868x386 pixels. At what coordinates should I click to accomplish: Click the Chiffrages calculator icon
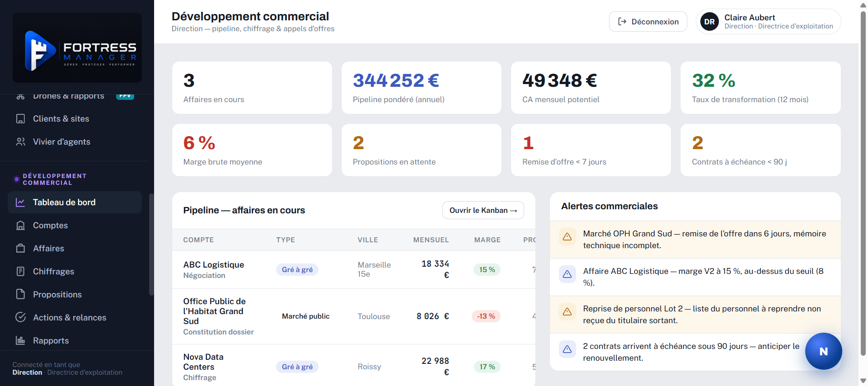pos(20,272)
